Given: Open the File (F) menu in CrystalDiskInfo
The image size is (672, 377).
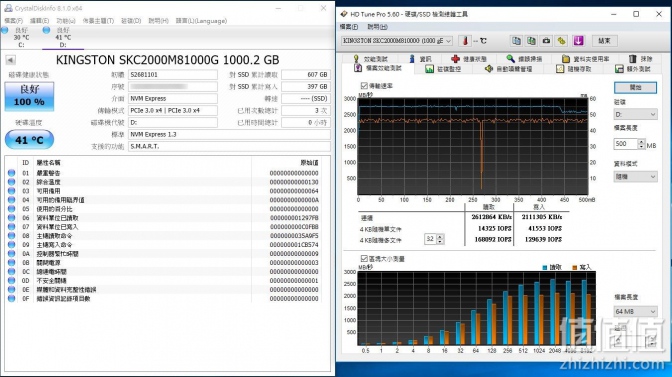Looking at the screenshot, I should tap(14, 21).
